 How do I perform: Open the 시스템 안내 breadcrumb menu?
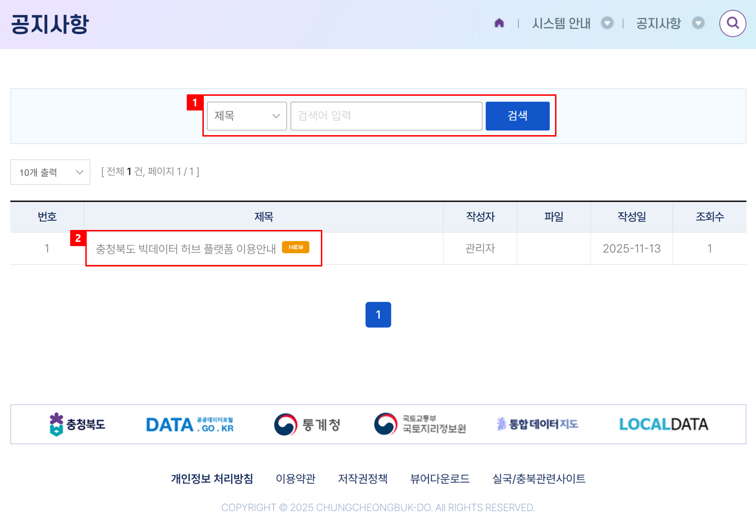[561, 23]
